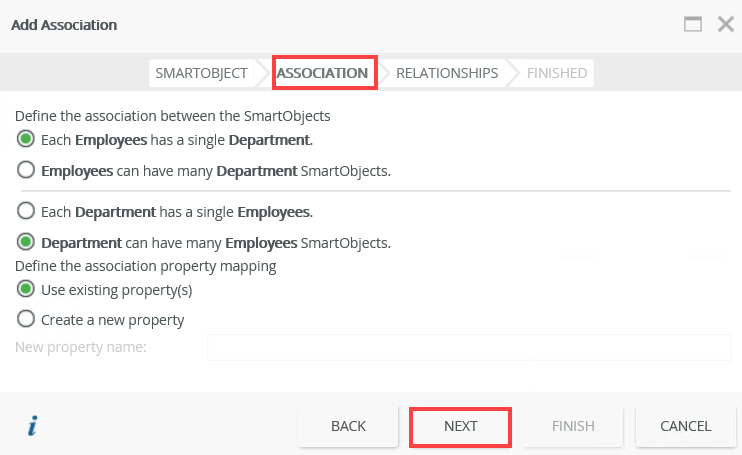Close the Add Association dialog
The height and width of the screenshot is (455, 742).
point(725,24)
